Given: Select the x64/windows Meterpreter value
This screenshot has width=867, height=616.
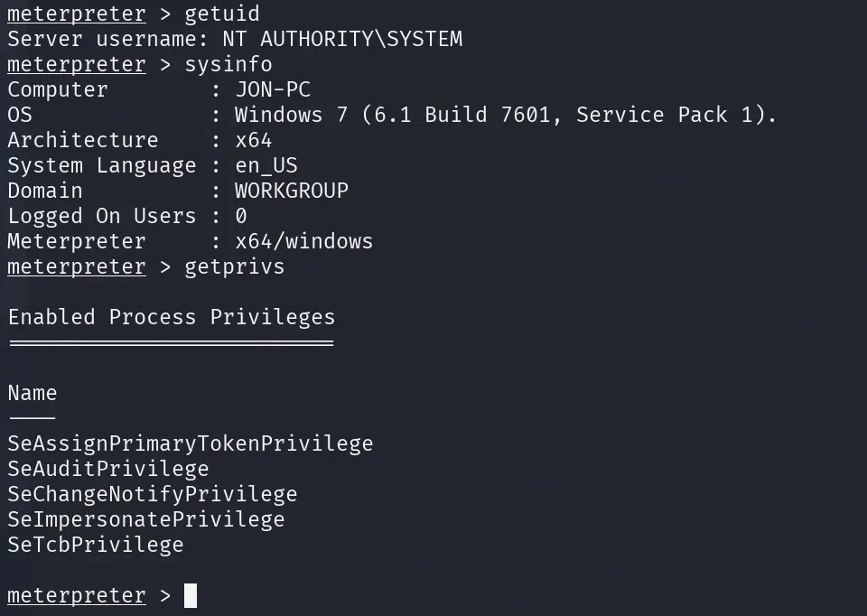Looking at the screenshot, I should click(303, 242).
